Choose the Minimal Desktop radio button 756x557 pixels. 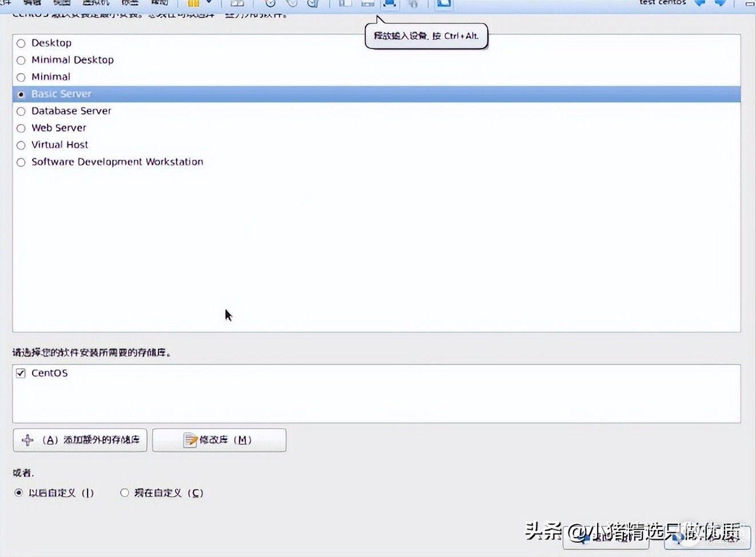tap(21, 60)
